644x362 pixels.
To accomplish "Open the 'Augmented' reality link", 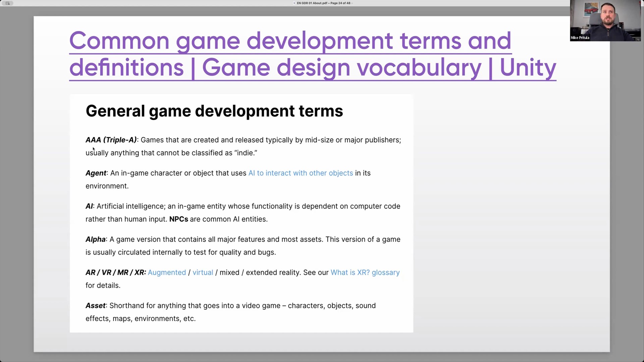I will point(167,273).
